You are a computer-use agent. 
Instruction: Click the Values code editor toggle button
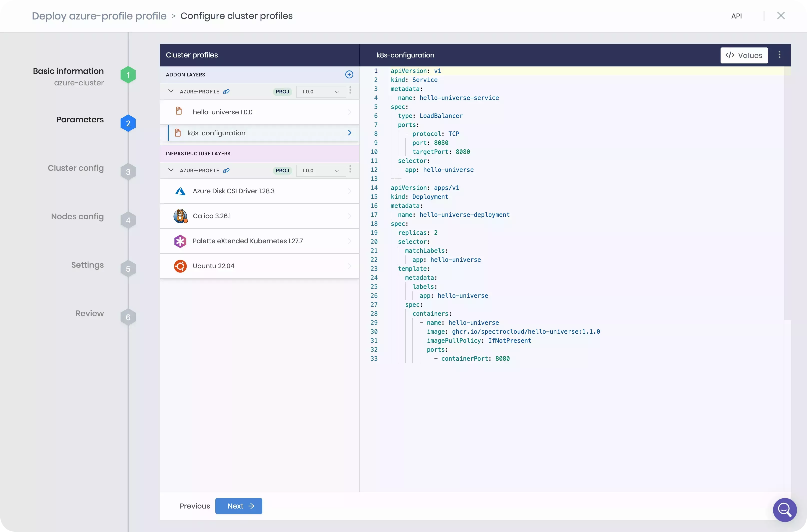pyautogui.click(x=744, y=55)
